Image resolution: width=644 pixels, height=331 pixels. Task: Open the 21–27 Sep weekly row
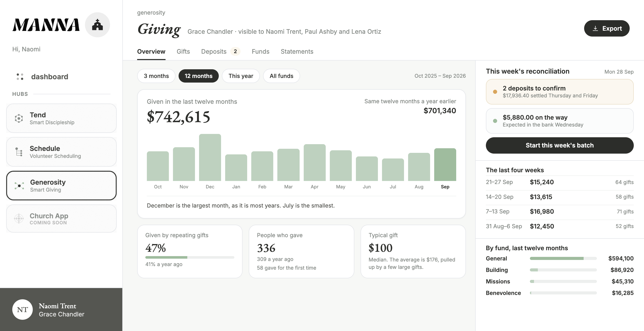[560, 182]
